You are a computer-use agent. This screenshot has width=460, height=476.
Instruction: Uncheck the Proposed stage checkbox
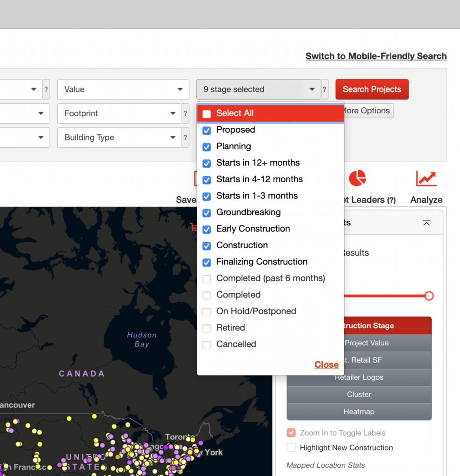tap(207, 130)
